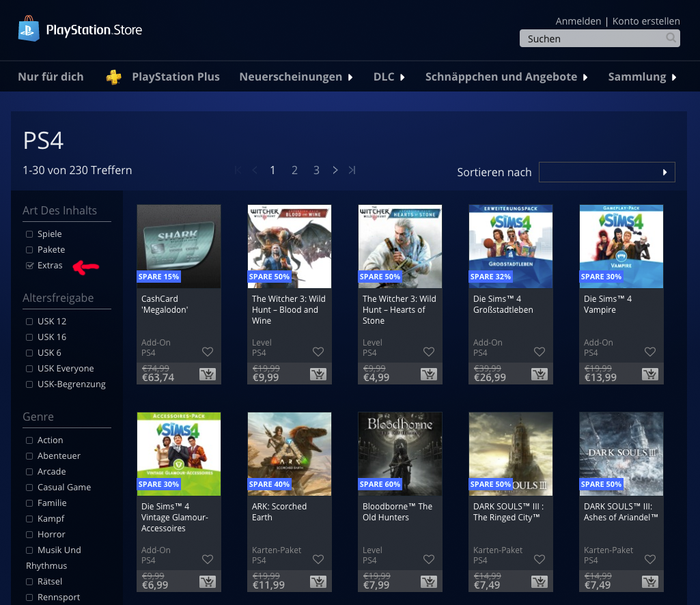
Task: Jump to last results page arrow
Action: [x=352, y=170]
